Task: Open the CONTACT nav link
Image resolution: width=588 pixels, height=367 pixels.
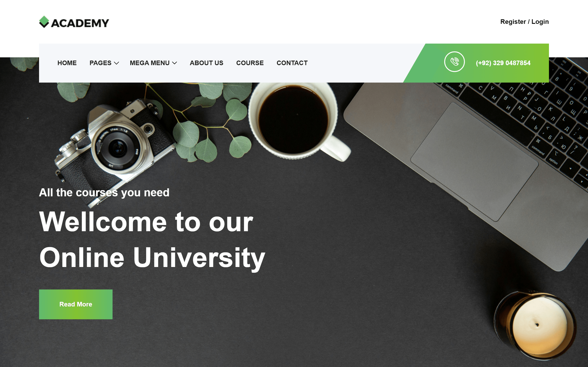Action: pos(292,63)
